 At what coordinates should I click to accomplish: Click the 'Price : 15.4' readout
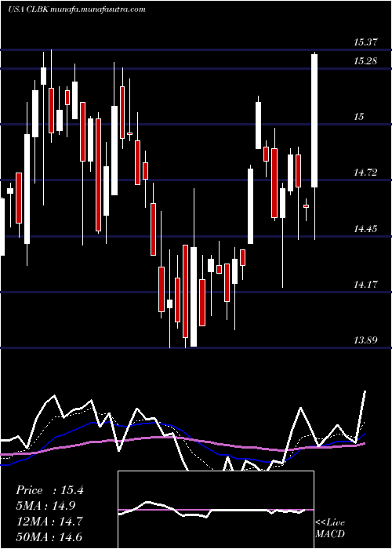(x=49, y=490)
